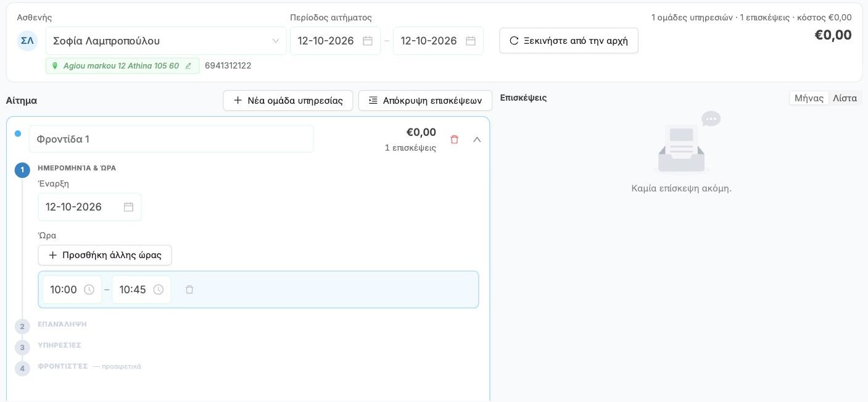Click the Φροντίδα 1 group name field
The width and height of the screenshot is (868, 402).
[x=172, y=140]
